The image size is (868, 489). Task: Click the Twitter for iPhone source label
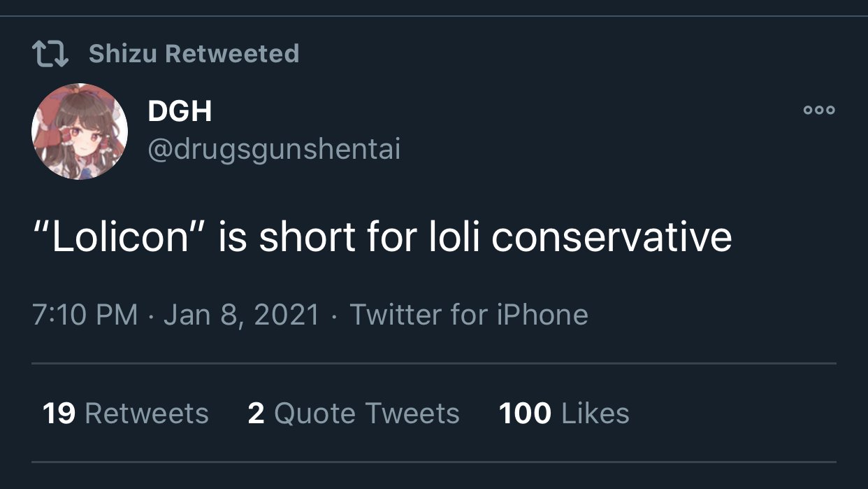[x=468, y=314]
